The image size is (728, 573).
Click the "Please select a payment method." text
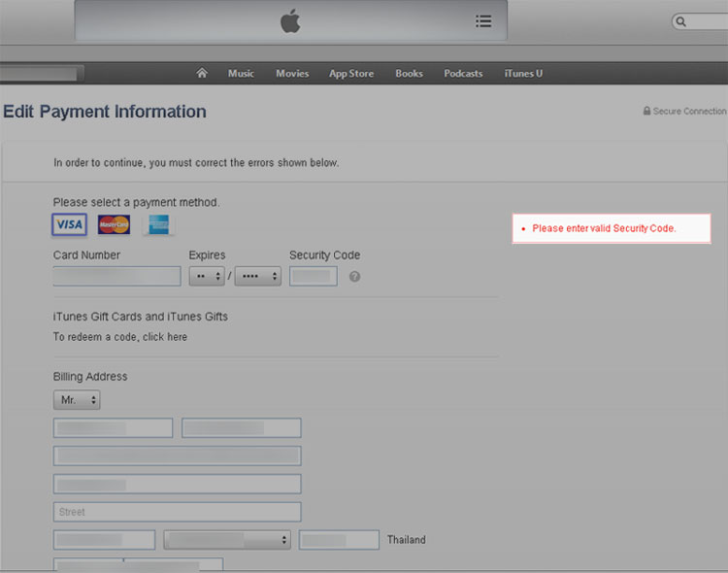137,203
